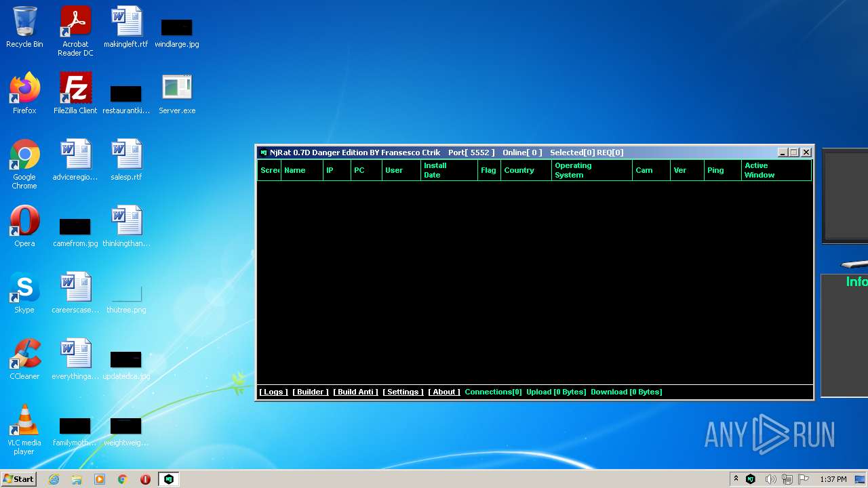Open Build Anti option in NjRat
This screenshot has height=488, width=868.
356,392
